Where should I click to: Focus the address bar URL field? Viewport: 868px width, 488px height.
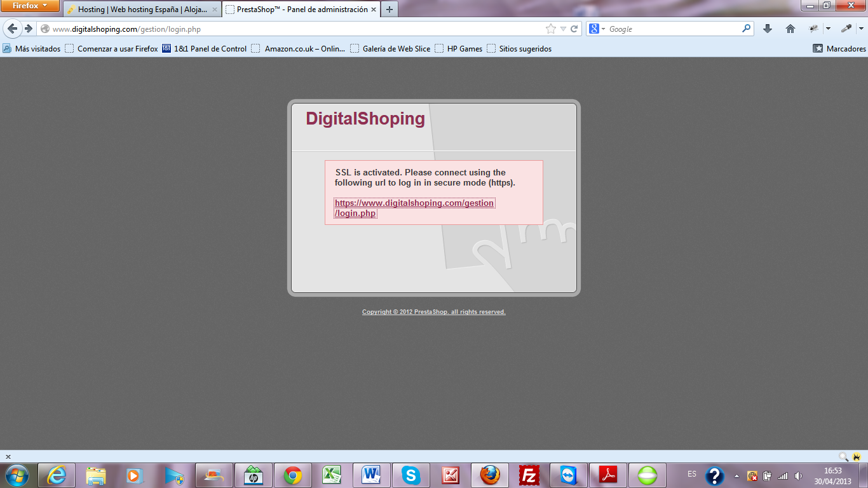(x=292, y=29)
